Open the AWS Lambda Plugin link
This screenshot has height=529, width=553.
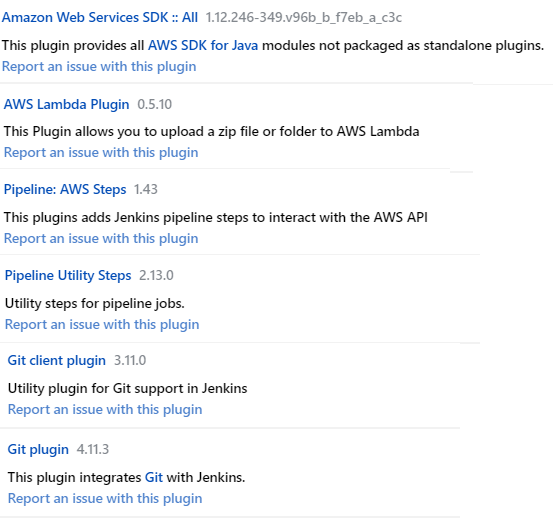[x=66, y=104]
